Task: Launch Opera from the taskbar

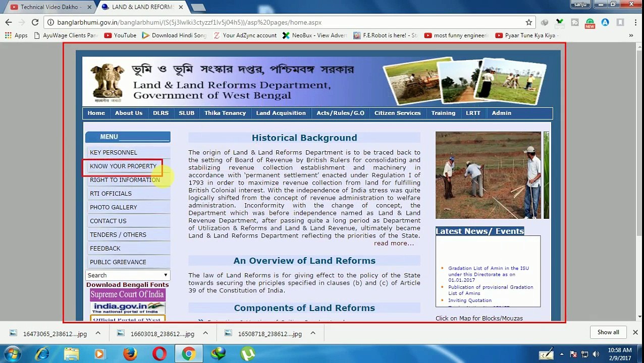Action: (159, 354)
